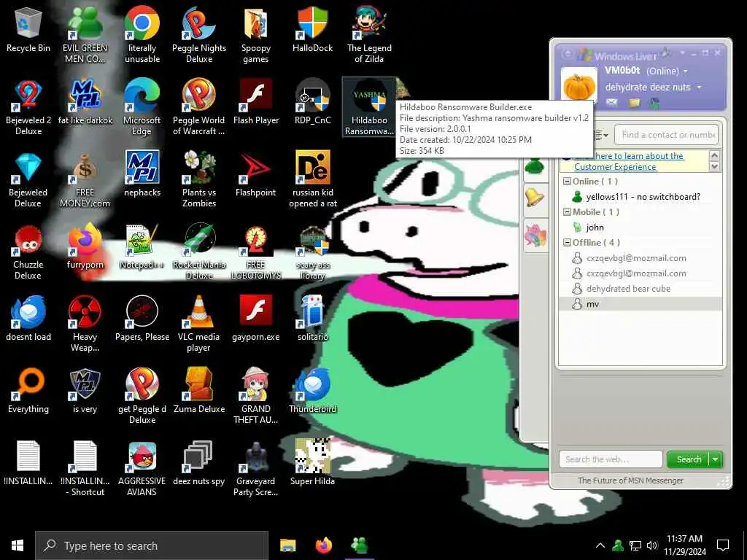Select the Bejeweled 2 Deluxe icon

click(28, 106)
